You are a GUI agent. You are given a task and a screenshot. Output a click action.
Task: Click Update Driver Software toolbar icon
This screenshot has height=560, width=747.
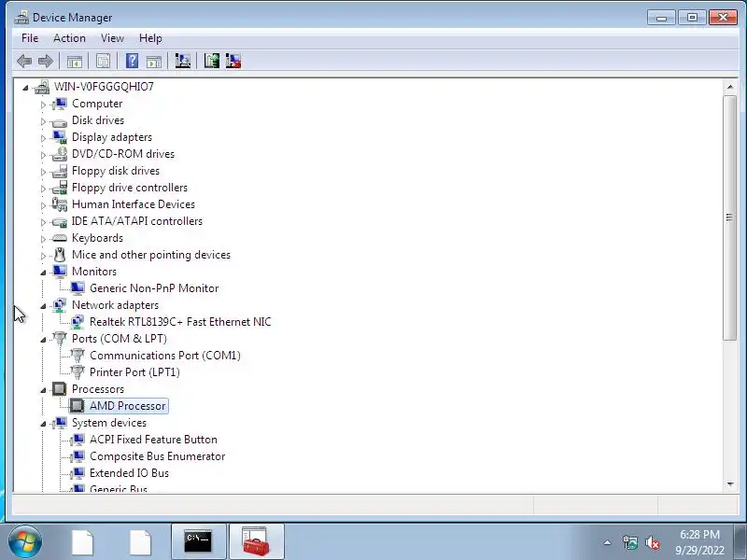(212, 61)
